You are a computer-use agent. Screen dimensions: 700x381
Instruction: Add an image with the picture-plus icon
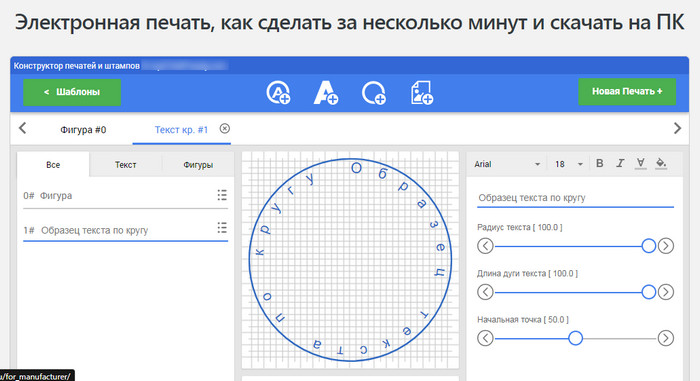pos(421,93)
